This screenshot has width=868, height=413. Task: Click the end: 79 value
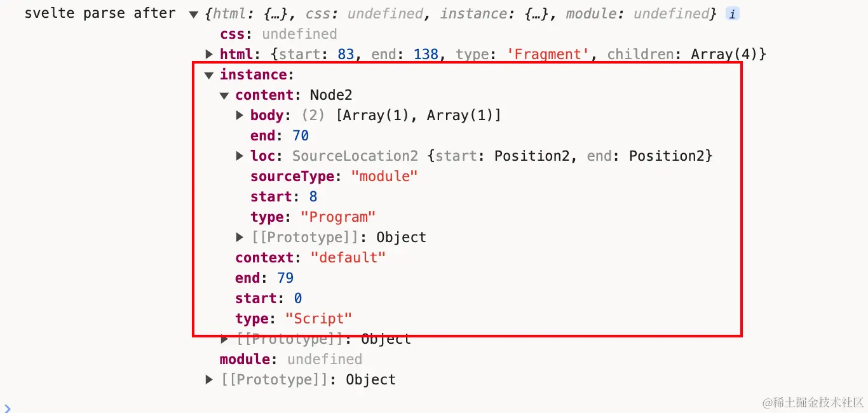[285, 278]
